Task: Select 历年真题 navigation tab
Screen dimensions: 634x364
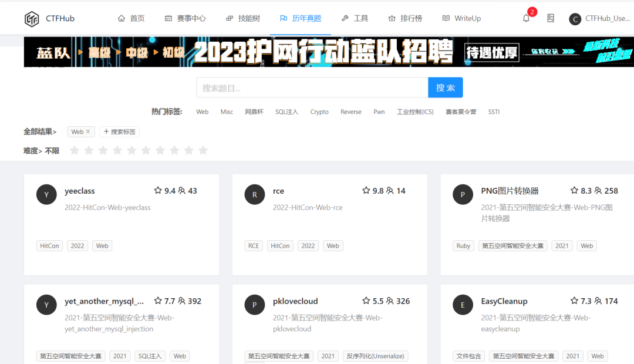Action: point(301,18)
